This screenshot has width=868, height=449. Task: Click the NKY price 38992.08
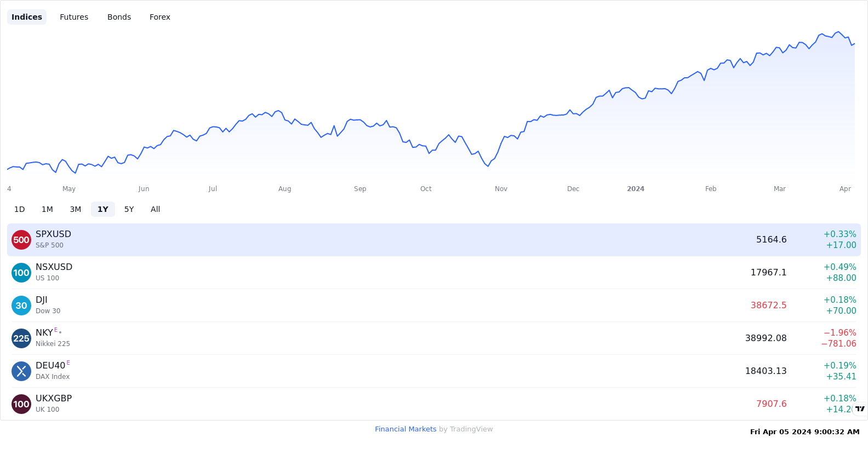pyautogui.click(x=766, y=338)
